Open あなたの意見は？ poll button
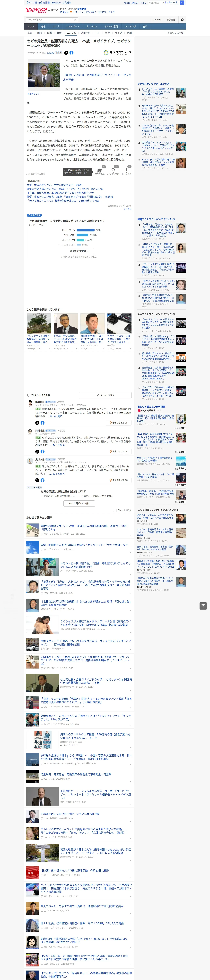 click(79, 251)
